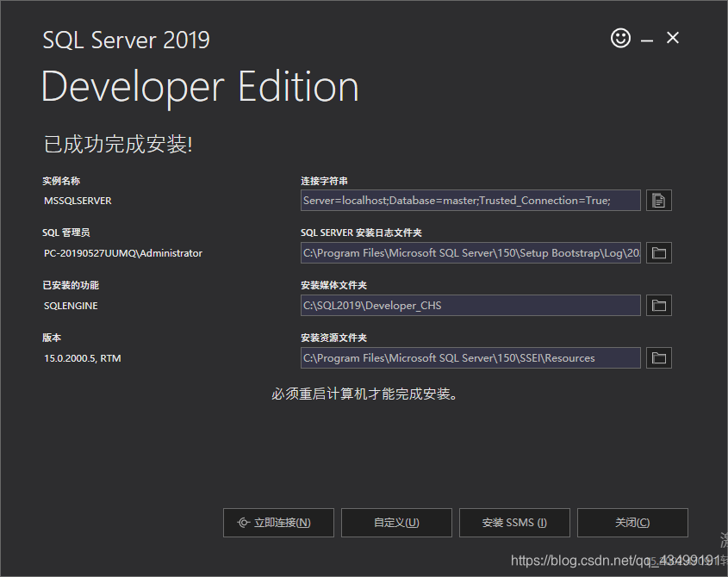
Task: Click the 必须重启计算机才能完成安装 message
Action: [364, 394]
